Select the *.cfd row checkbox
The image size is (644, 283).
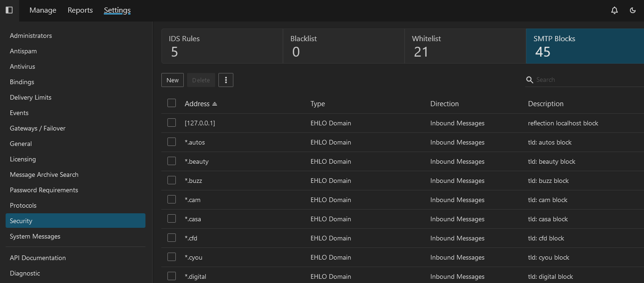172,238
